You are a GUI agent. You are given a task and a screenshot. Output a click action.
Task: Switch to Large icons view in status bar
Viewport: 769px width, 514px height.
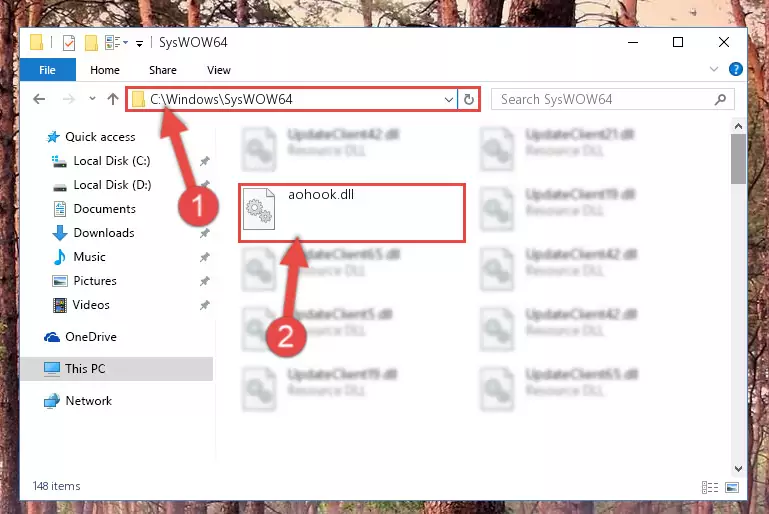click(732, 488)
